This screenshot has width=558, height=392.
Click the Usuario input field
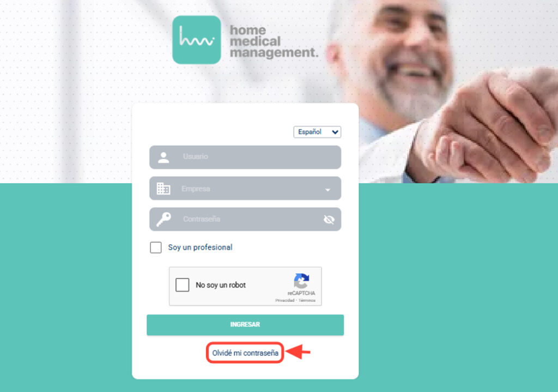[x=245, y=157]
